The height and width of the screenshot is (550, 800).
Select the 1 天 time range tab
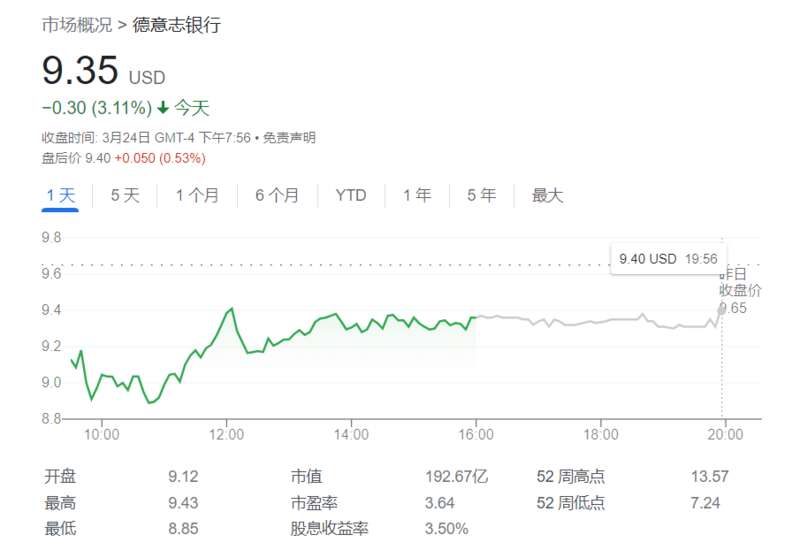pos(60,195)
